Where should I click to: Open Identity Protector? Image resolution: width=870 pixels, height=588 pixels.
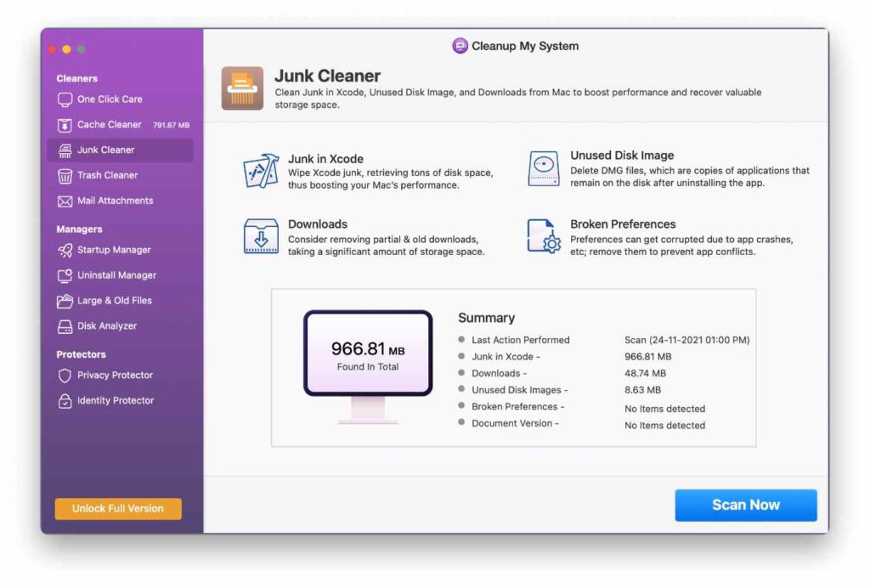[x=120, y=400]
